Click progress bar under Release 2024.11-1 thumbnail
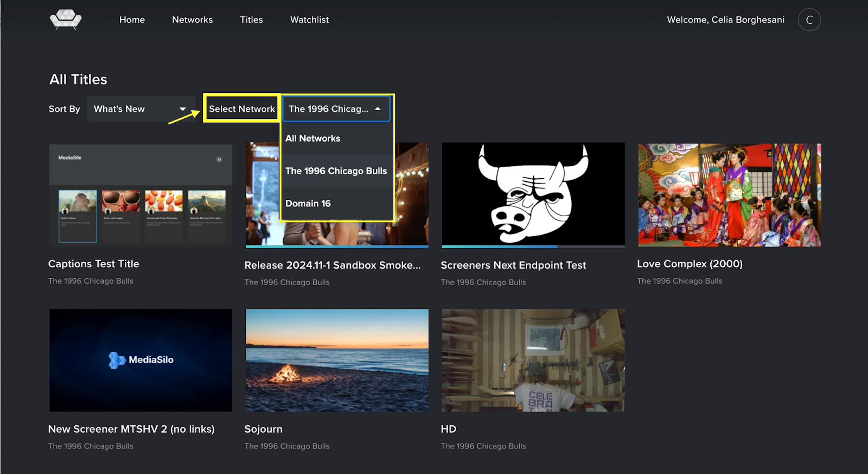 coord(337,247)
